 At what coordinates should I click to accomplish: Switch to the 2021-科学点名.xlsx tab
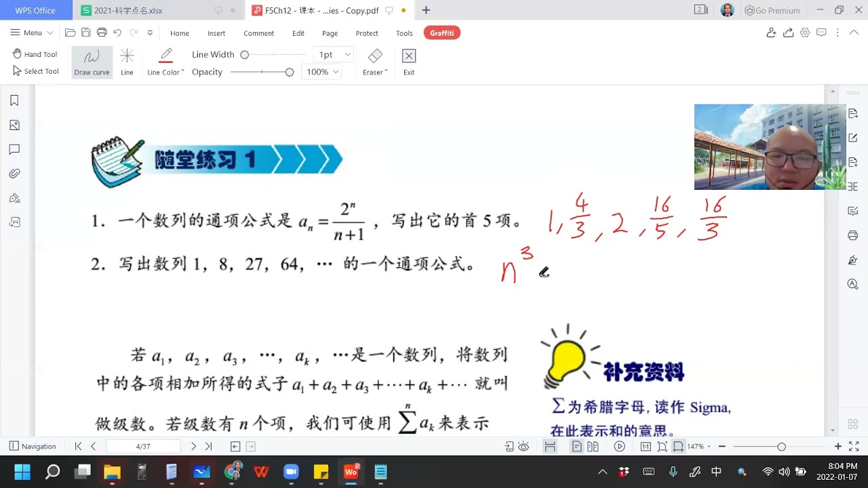click(157, 10)
